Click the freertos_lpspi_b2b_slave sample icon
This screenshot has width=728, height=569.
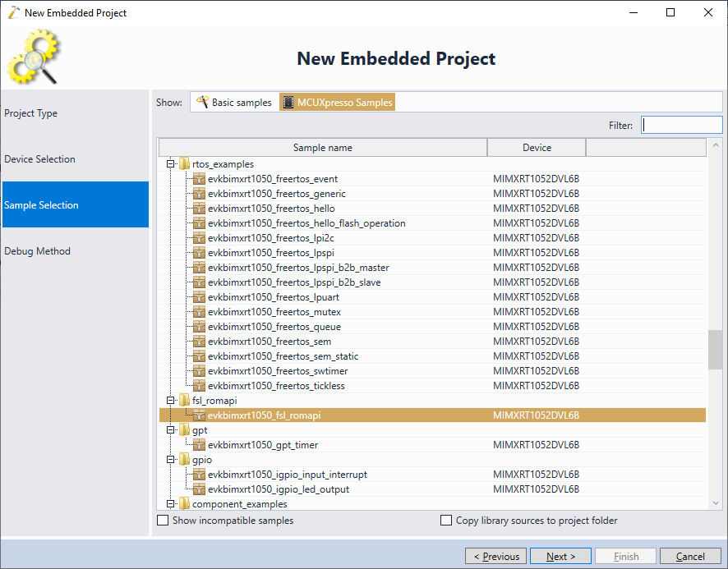[x=199, y=282]
